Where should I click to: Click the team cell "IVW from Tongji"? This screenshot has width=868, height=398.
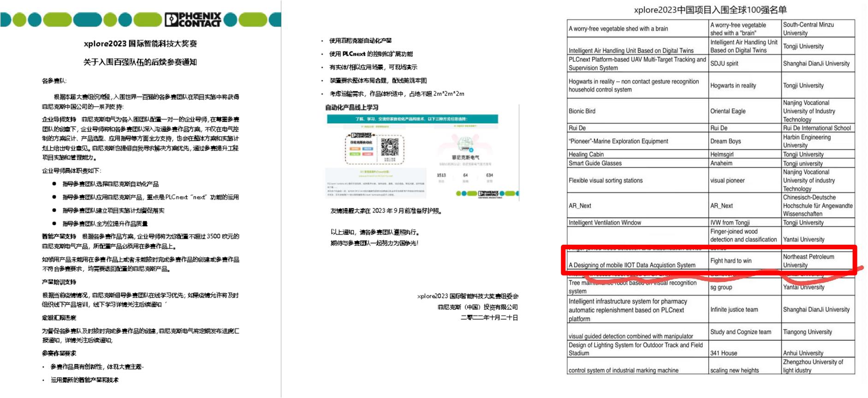click(745, 223)
